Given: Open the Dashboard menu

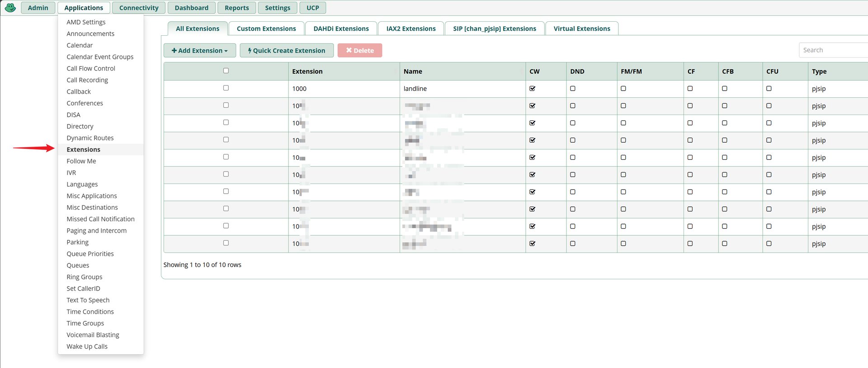Looking at the screenshot, I should (192, 8).
